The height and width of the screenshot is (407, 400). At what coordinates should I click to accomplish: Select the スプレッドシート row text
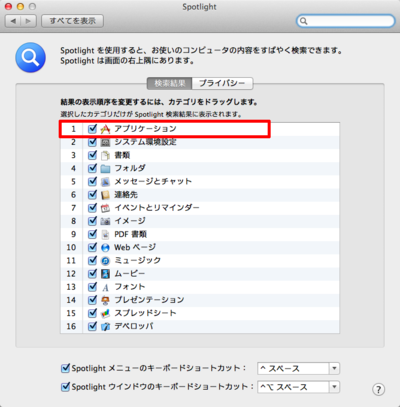click(x=145, y=313)
